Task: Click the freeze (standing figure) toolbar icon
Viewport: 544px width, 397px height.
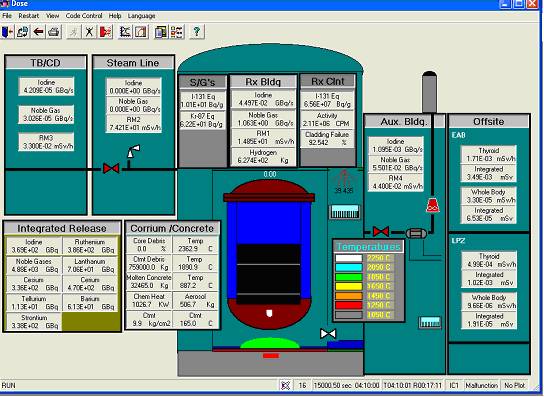Action: tap(89, 32)
